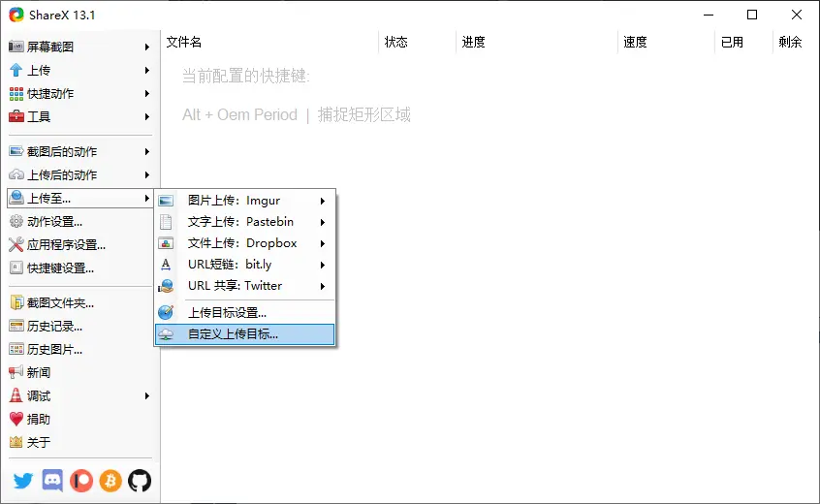Click the 动作设置 gear icon
This screenshot has width=820, height=504.
coord(16,221)
